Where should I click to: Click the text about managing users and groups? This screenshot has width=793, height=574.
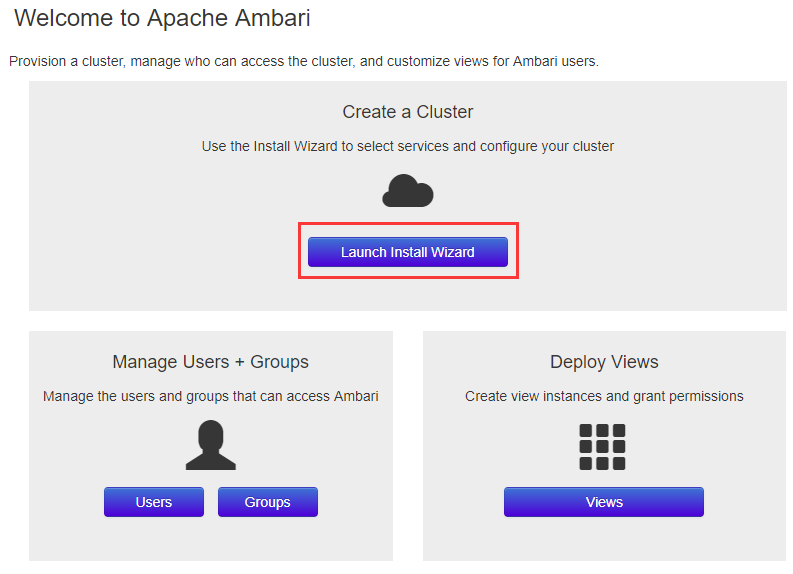(x=210, y=396)
